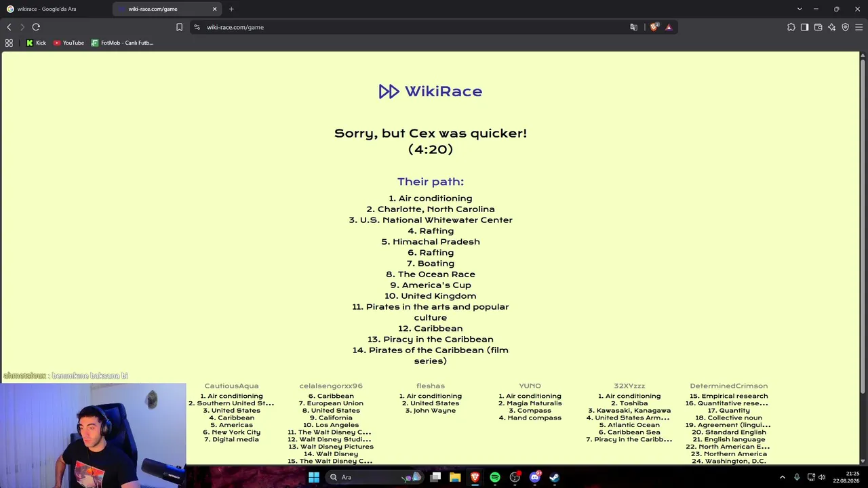868x488 pixels.
Task: Click 'Sorry, but Cex was quicker!' heading
Action: [x=431, y=133]
